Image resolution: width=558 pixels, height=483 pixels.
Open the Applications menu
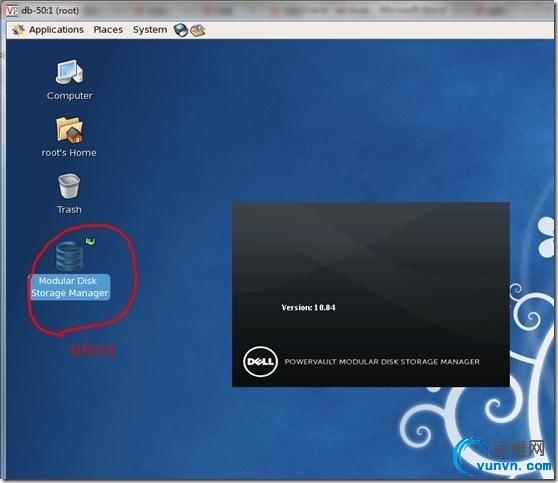pyautogui.click(x=56, y=30)
